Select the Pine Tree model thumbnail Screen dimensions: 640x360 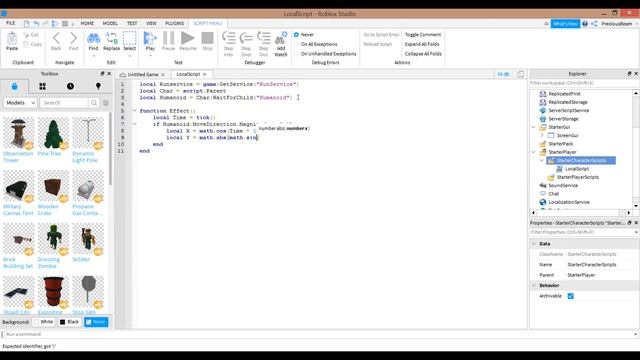pos(53,133)
